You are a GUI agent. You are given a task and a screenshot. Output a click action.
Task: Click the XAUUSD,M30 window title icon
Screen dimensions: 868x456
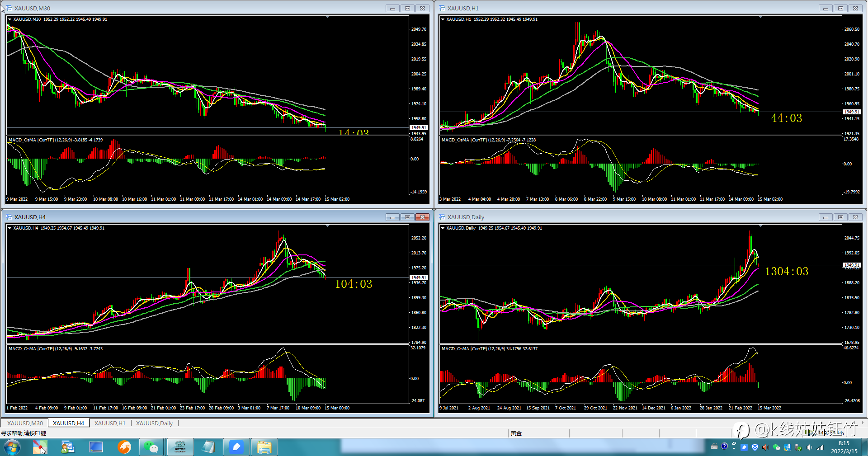[x=9, y=8]
